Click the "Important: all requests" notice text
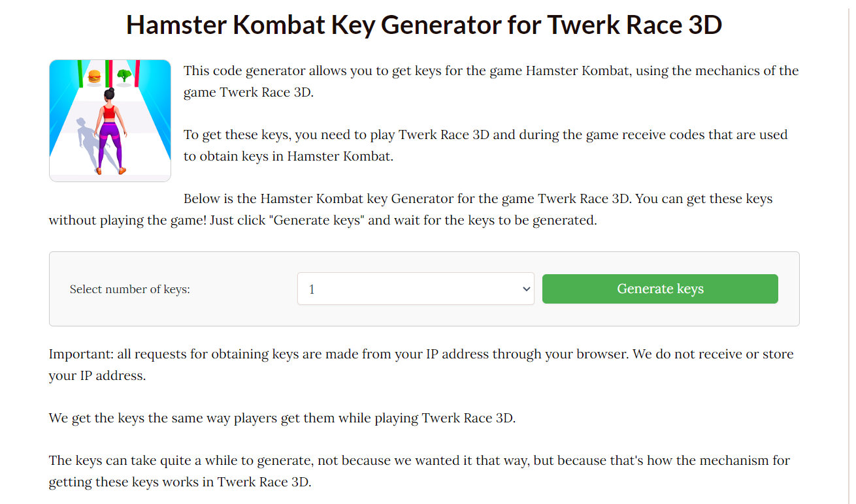The height and width of the screenshot is (504, 856). click(421, 366)
